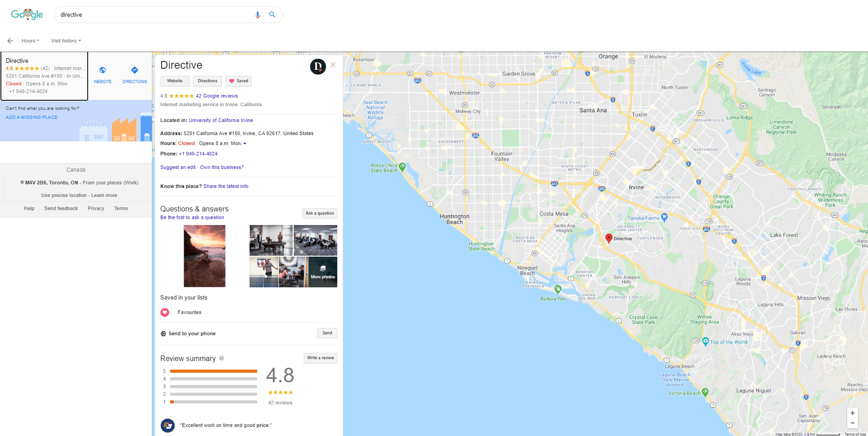Viewport: 868px width, 436px height.
Task: Open 42 Google reviews link
Action: 217,96
